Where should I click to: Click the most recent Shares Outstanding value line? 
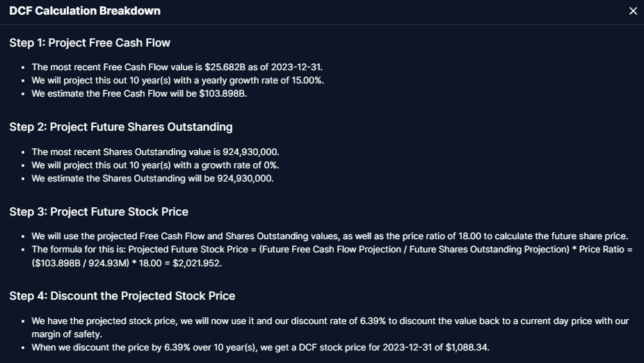tap(155, 152)
